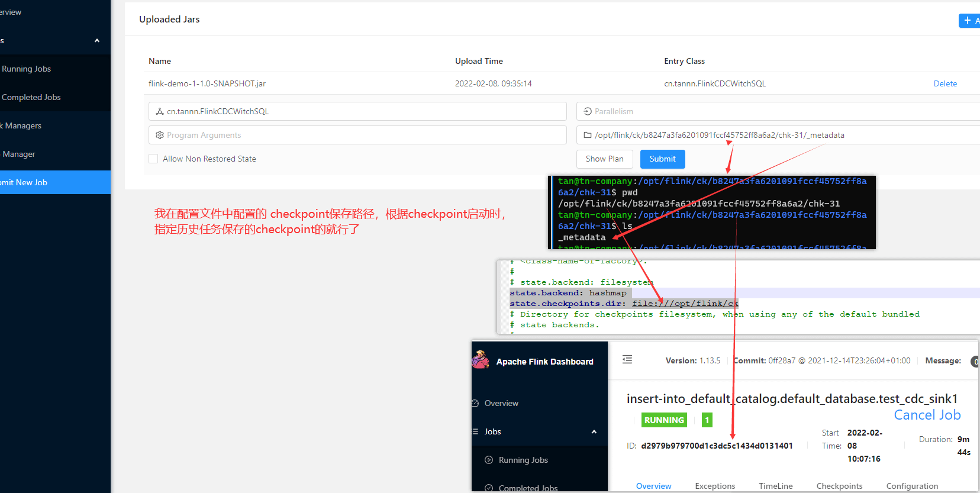This screenshot has height=493, width=980.
Task: Switch to the Configuration tab
Action: (x=912, y=486)
